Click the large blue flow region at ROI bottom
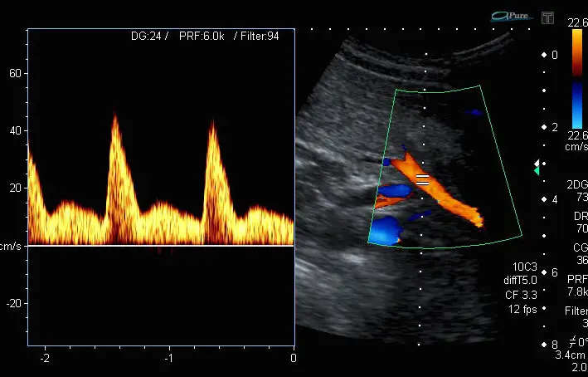Image resolution: width=588 pixels, height=377 pixels. pos(385,230)
